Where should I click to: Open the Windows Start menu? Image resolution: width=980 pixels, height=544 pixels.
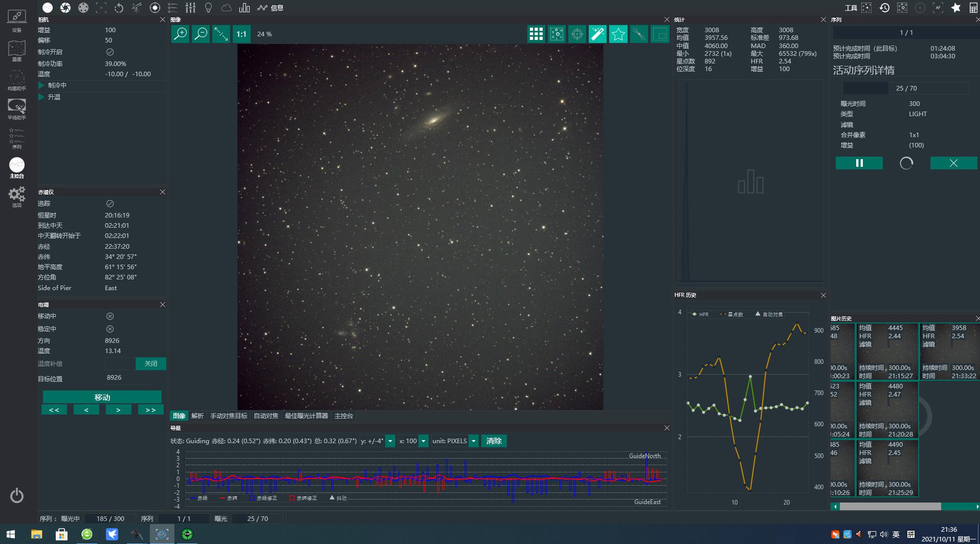[x=11, y=534]
